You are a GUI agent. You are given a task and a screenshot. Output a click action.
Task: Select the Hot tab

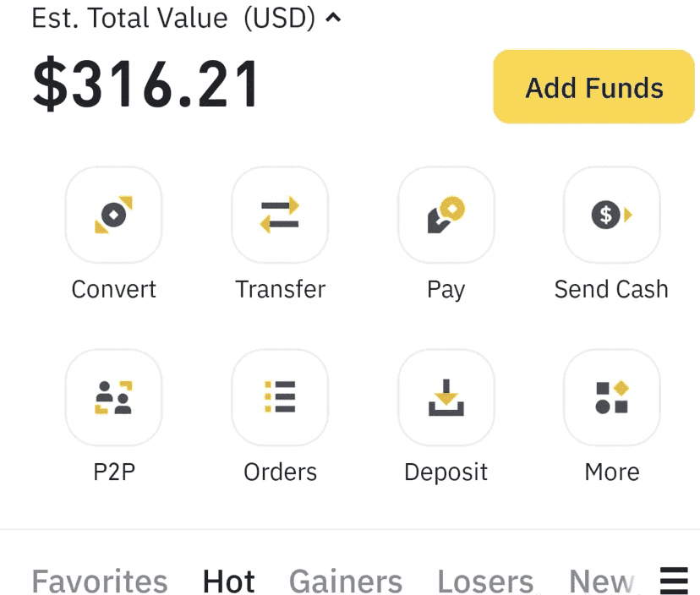[228, 581]
